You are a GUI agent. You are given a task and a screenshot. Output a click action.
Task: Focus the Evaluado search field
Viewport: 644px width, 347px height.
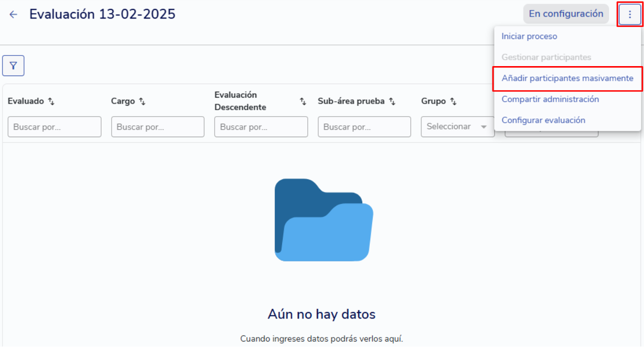(55, 127)
